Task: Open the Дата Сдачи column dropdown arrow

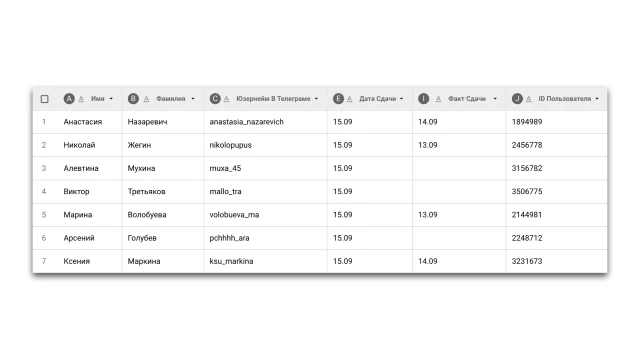Action: coord(402,99)
